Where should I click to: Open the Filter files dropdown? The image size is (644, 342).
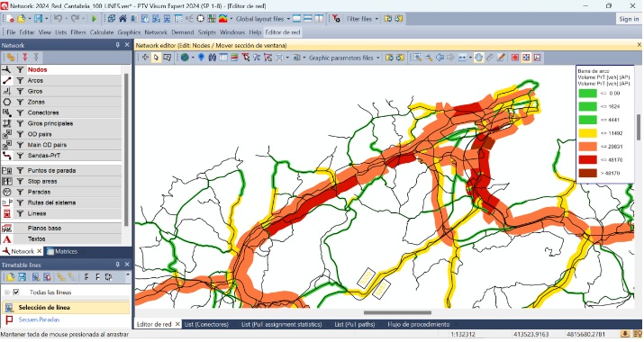coord(376,19)
